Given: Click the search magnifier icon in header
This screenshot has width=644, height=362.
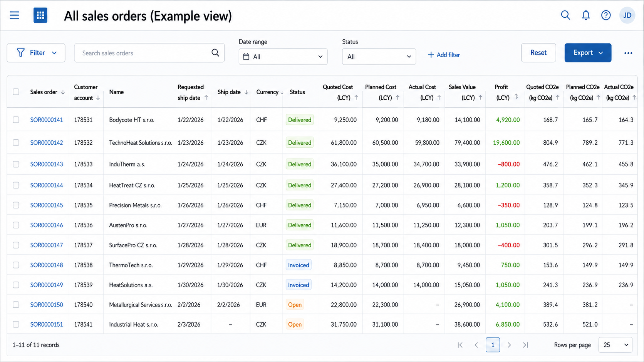Looking at the screenshot, I should coord(565,15).
